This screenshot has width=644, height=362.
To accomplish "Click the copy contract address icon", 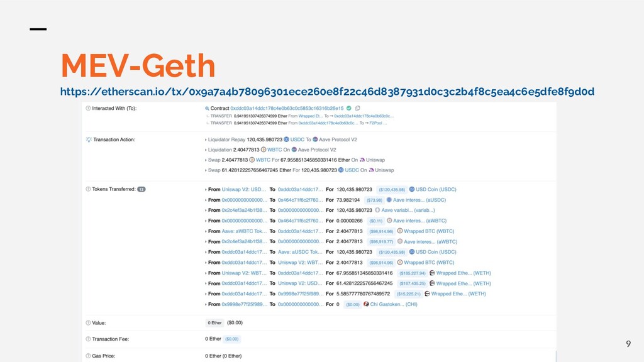I will pyautogui.click(x=357, y=108).
